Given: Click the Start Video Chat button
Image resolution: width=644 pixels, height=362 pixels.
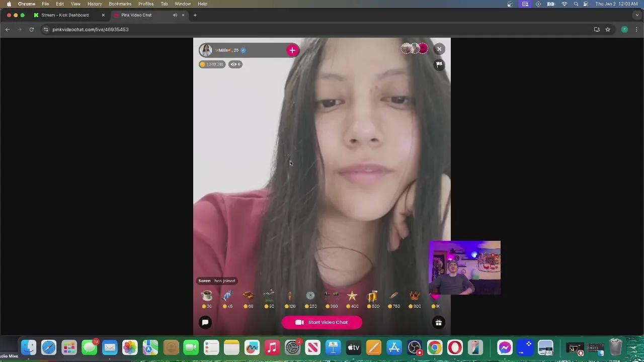Looking at the screenshot, I should click(x=322, y=322).
